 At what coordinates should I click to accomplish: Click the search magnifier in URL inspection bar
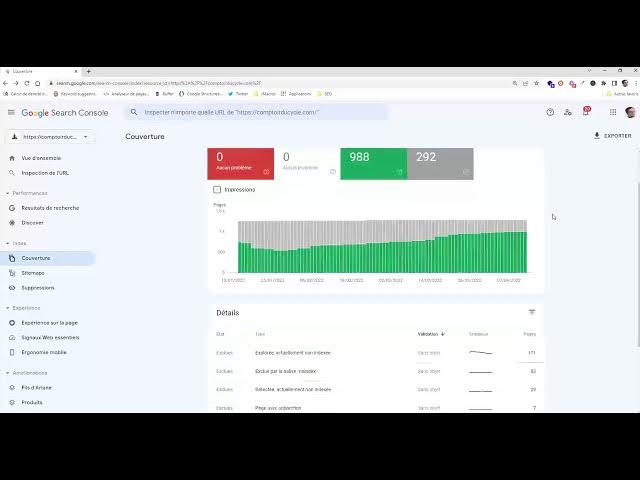pyautogui.click(x=134, y=112)
